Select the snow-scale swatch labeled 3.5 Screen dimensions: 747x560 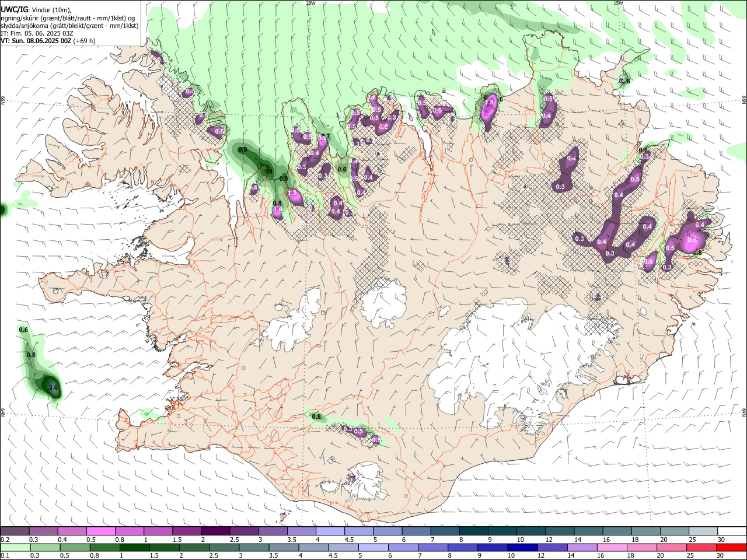click(x=301, y=531)
